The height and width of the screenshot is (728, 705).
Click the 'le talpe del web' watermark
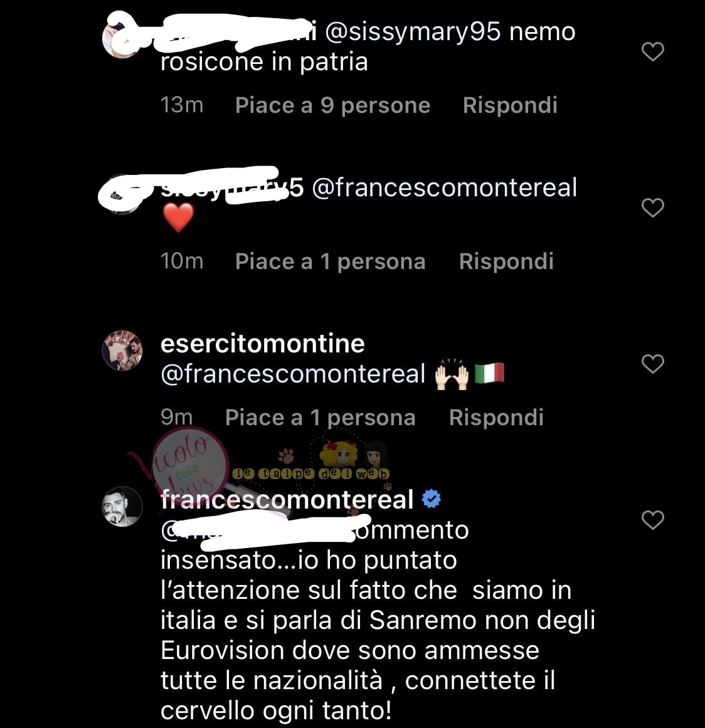pos(310,473)
